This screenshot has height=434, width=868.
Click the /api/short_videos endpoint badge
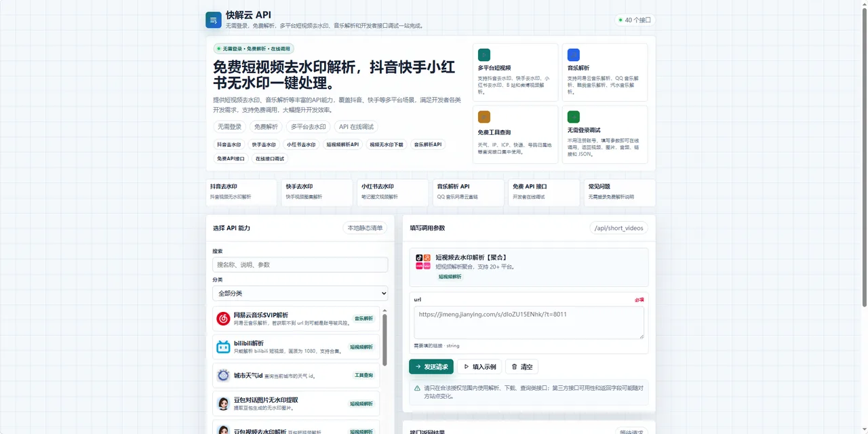point(618,228)
